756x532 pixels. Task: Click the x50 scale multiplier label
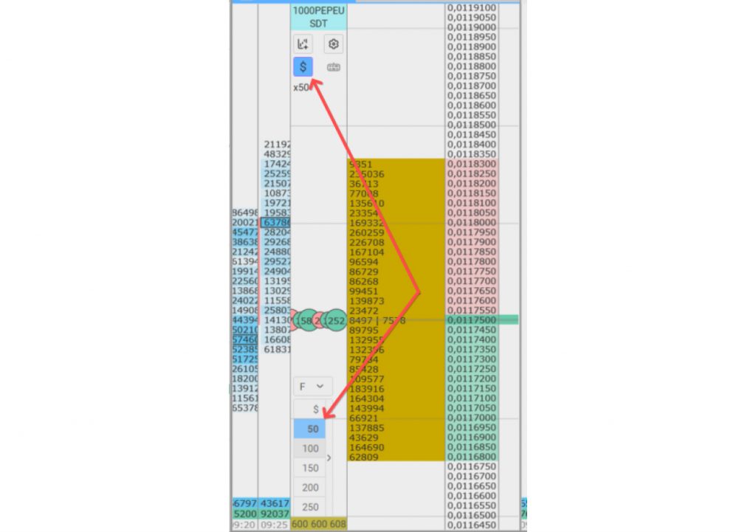pyautogui.click(x=301, y=87)
